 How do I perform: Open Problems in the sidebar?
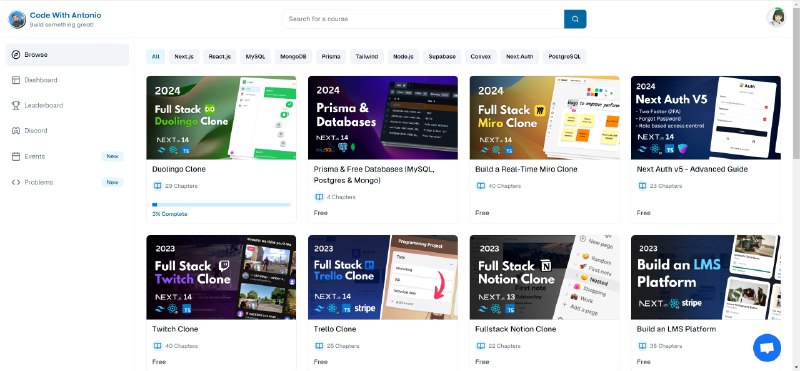click(x=67, y=182)
